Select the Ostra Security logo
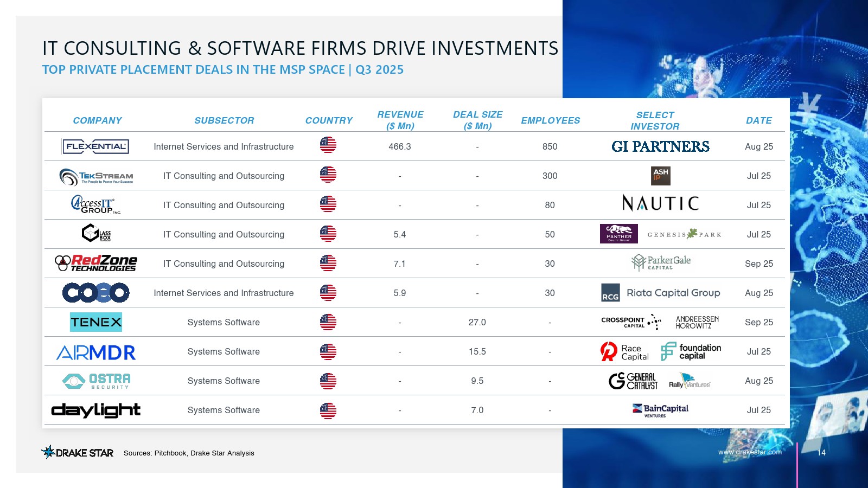The height and width of the screenshot is (488, 868). coord(96,381)
